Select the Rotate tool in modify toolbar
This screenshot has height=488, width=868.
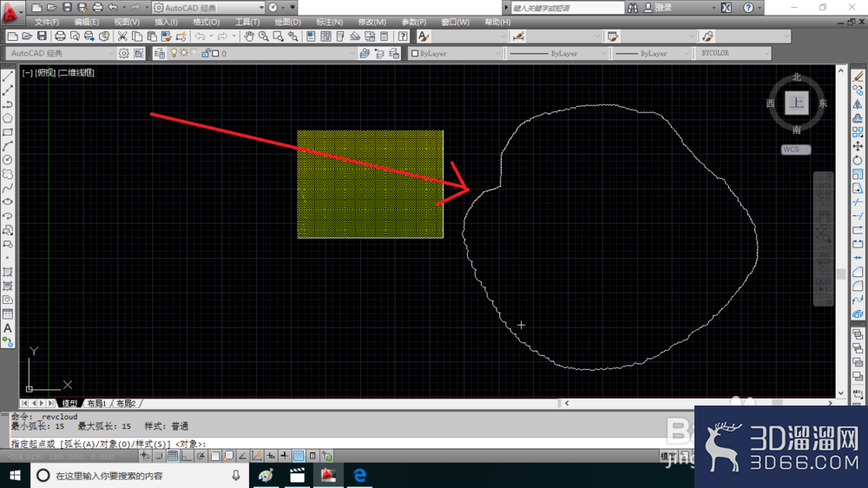858,161
